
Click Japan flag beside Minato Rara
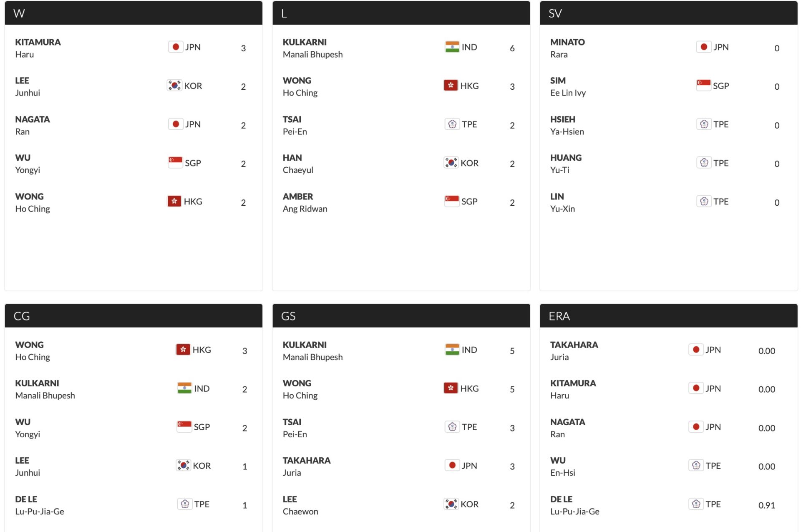[704, 47]
